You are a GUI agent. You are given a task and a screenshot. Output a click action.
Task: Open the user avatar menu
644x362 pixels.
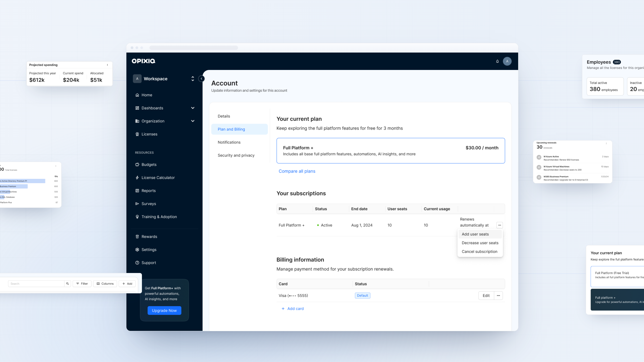[x=507, y=61]
